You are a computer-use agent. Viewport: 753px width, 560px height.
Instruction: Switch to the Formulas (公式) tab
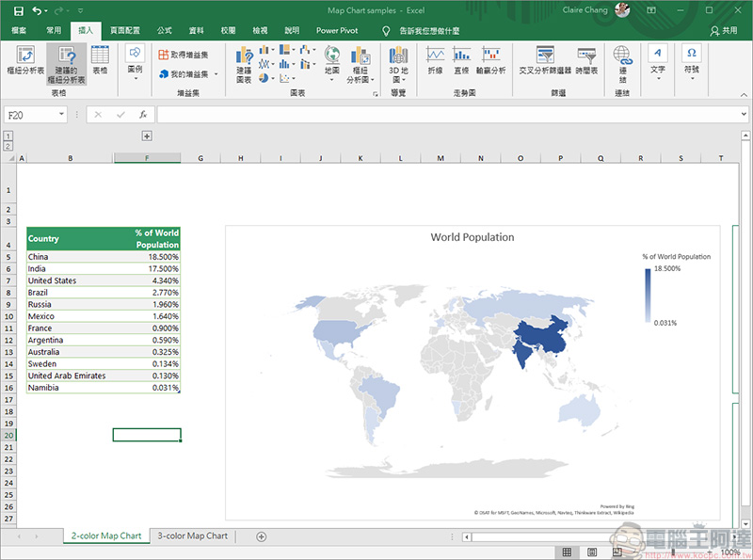(164, 30)
